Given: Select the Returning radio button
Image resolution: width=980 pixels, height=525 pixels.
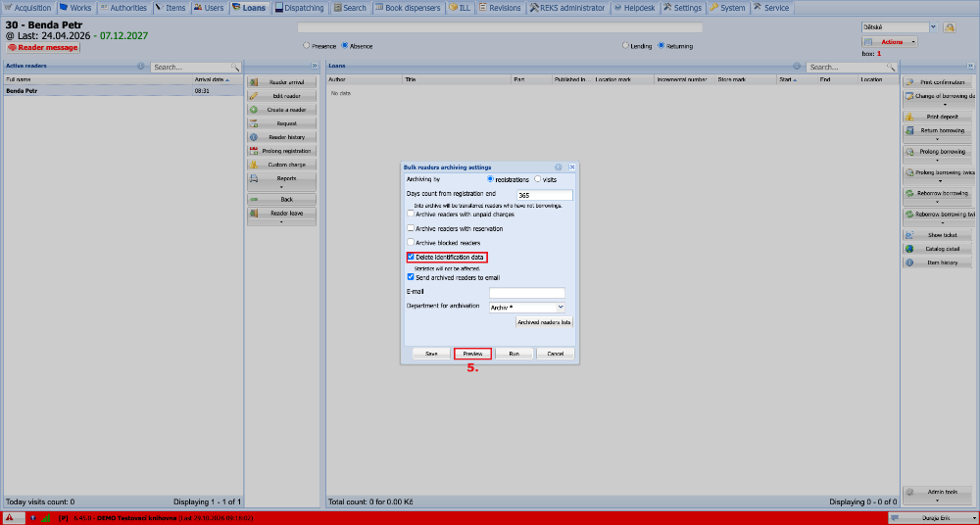Looking at the screenshot, I should coord(661,46).
